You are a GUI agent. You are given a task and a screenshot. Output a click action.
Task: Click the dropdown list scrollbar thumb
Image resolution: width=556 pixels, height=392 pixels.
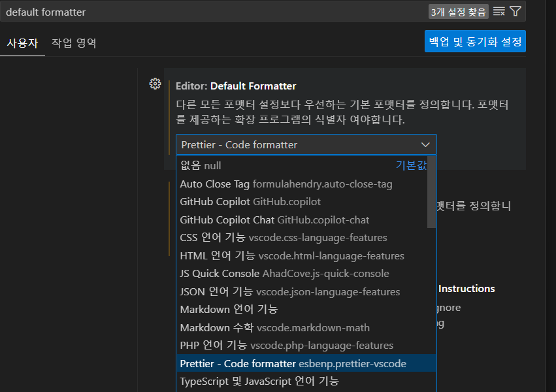[x=432, y=192]
